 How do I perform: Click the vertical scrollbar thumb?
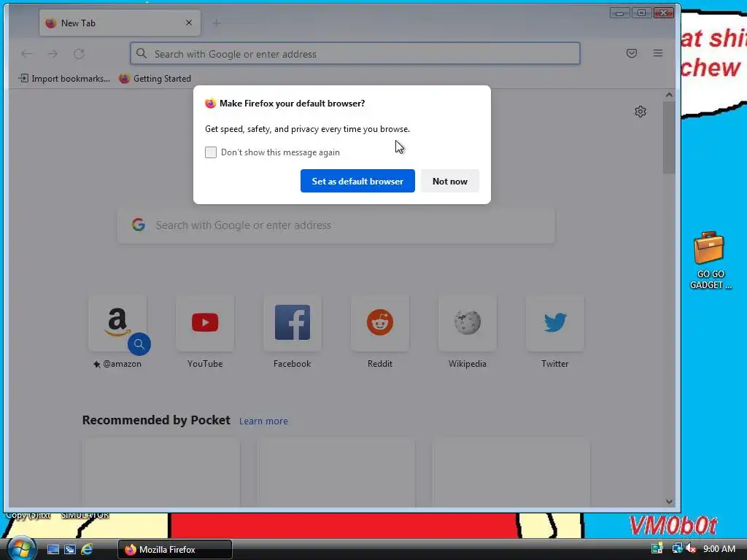[669, 137]
